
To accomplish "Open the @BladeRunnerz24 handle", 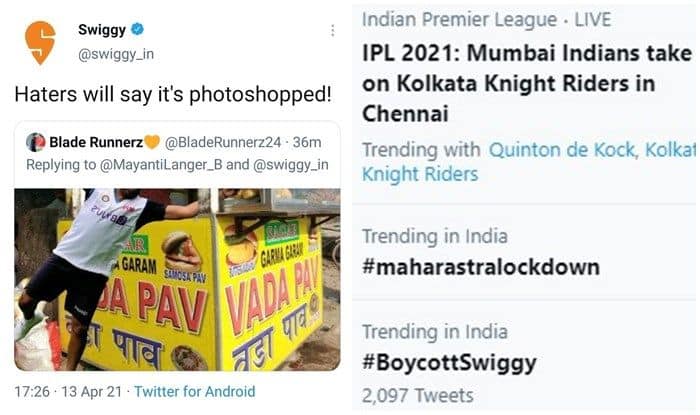I will [x=223, y=142].
